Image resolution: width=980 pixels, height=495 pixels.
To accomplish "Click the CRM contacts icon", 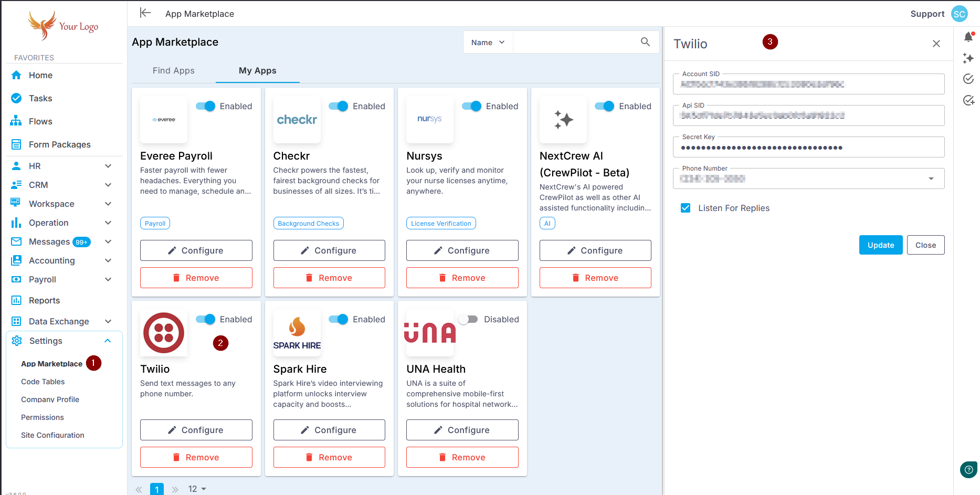I will (x=16, y=185).
